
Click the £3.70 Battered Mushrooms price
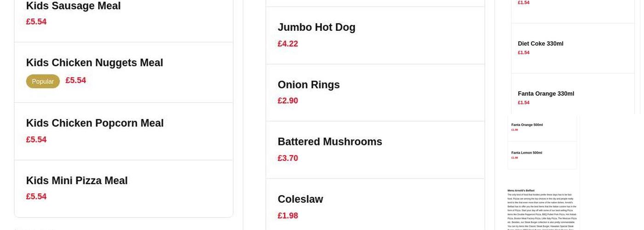tap(287, 158)
